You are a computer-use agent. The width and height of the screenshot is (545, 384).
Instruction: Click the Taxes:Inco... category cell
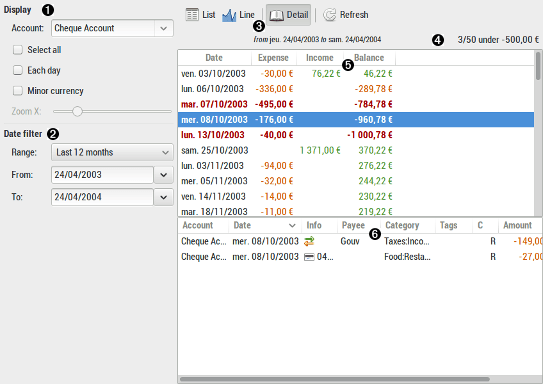pyautogui.click(x=407, y=241)
